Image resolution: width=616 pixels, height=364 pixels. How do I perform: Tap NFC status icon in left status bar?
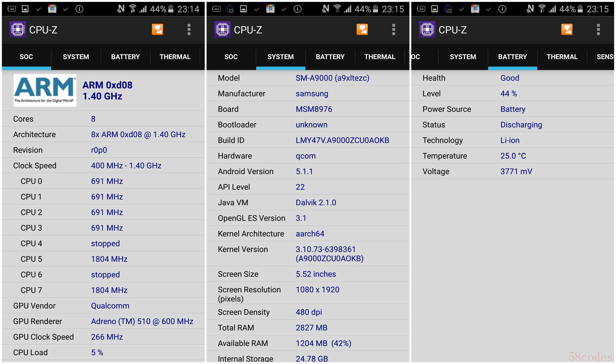pyautogui.click(x=121, y=9)
